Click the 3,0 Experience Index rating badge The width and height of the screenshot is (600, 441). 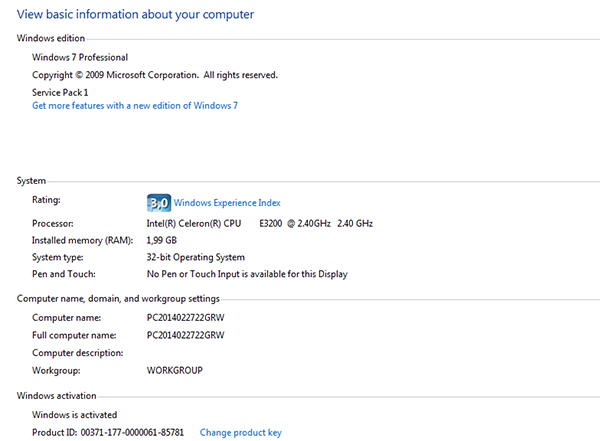point(159,203)
